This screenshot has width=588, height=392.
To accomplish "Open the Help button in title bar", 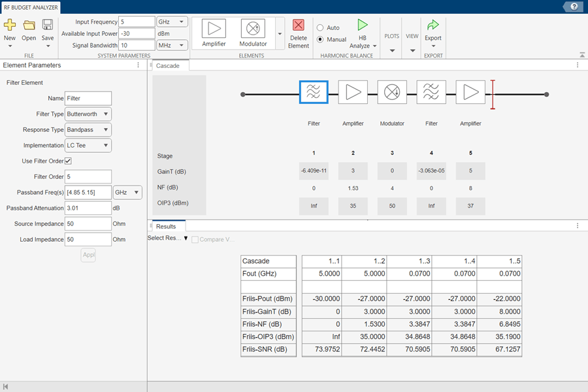I will point(573,7).
